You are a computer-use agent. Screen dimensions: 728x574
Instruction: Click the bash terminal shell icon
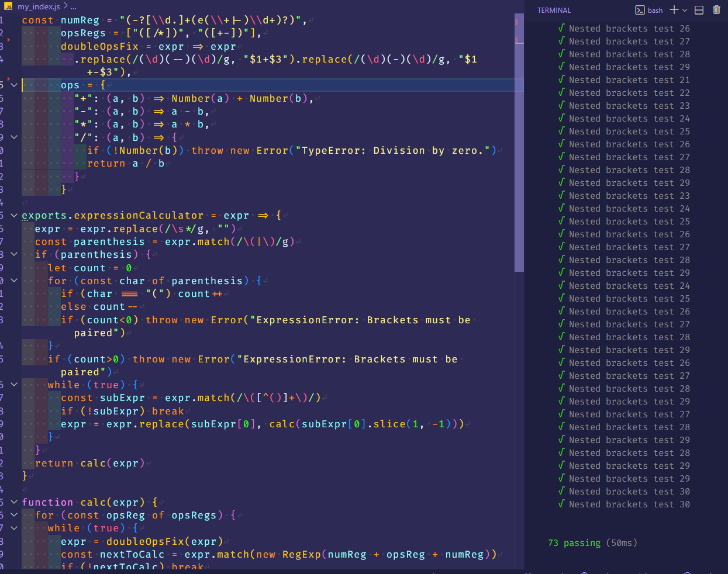click(x=640, y=10)
